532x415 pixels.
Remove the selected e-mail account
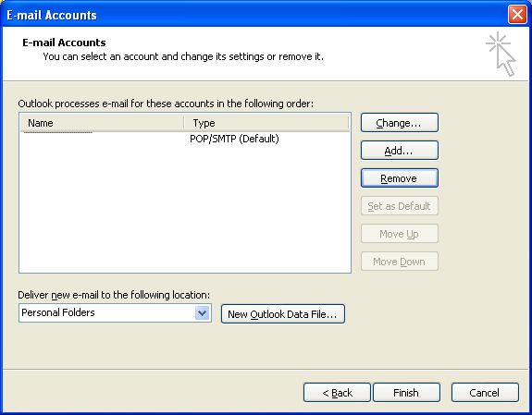coord(400,178)
